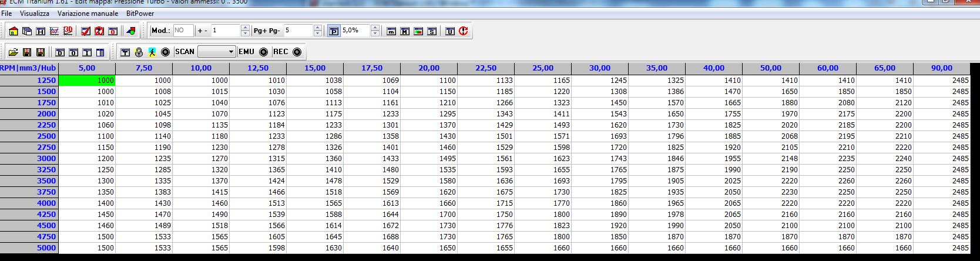Open the BitPower menu

(x=140, y=13)
